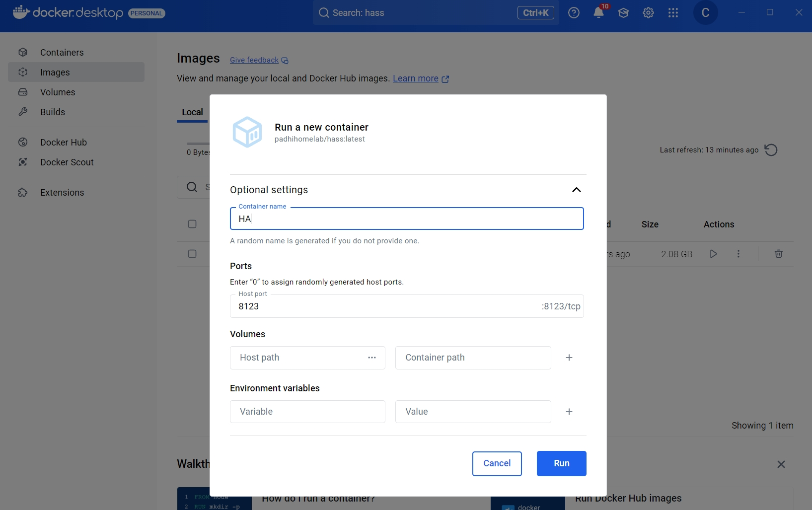Viewport: 812px width, 510px height.
Task: Go to Containers in the sidebar
Action: (x=62, y=53)
